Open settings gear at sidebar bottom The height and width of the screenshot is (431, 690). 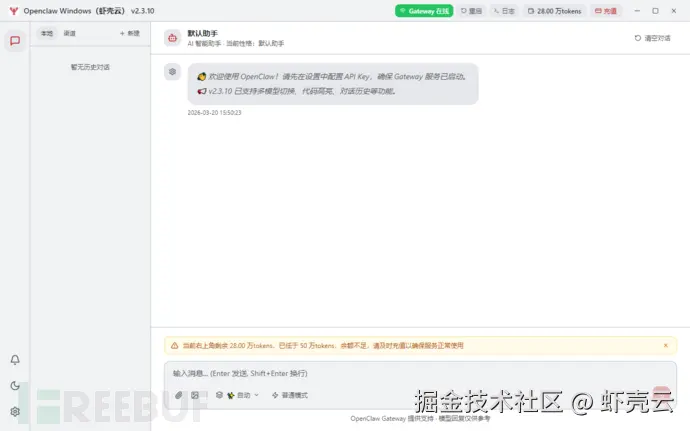(15, 412)
